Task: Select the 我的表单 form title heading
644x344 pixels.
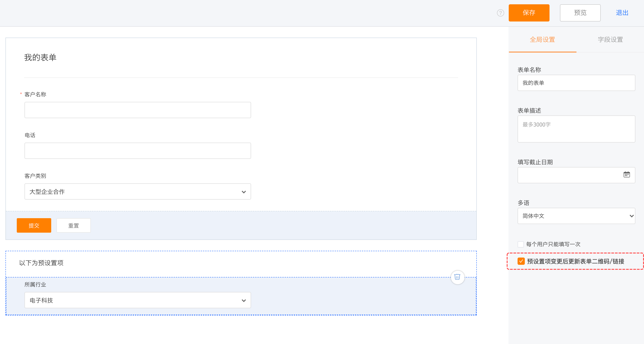Action: [x=40, y=57]
